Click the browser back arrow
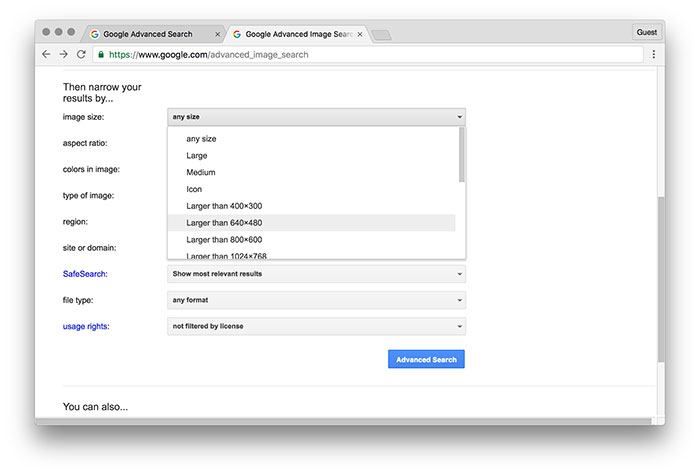 pyautogui.click(x=46, y=54)
